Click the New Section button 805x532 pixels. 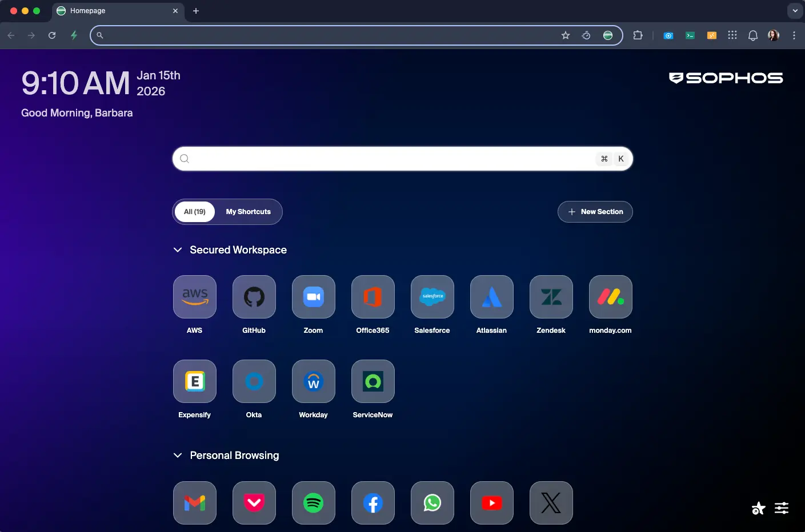coord(595,212)
